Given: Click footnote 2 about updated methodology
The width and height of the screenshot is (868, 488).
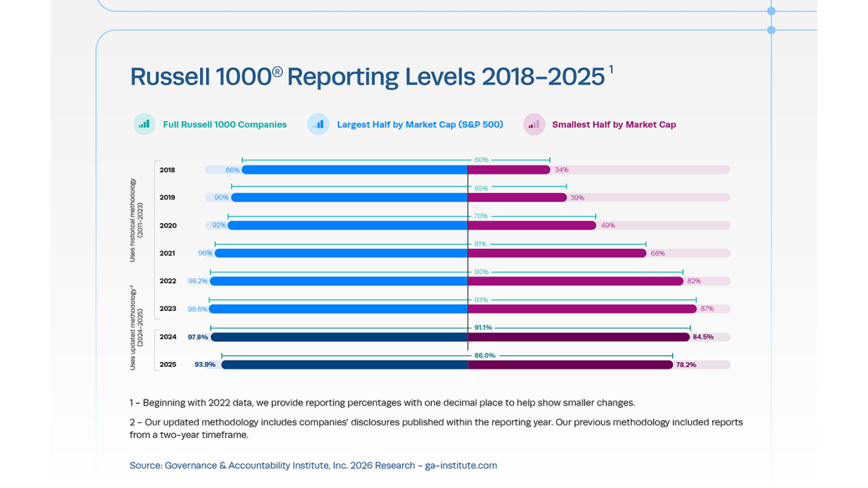Looking at the screenshot, I should click(x=436, y=428).
